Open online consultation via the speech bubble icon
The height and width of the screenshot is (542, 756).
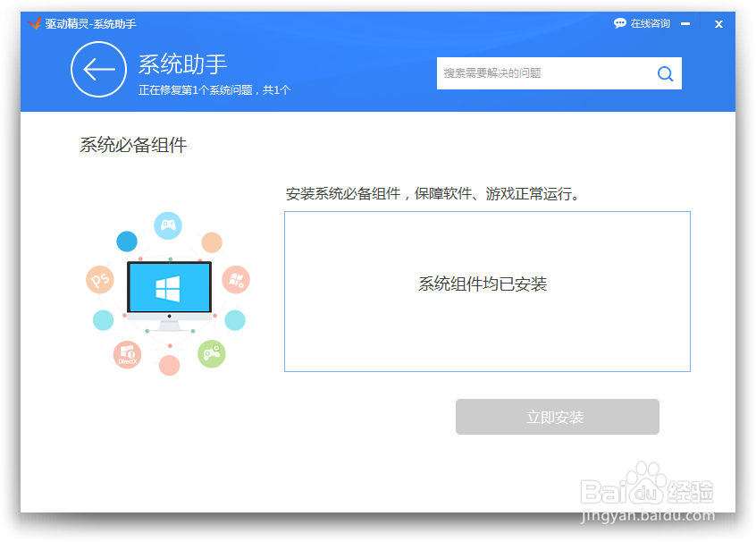click(x=618, y=23)
